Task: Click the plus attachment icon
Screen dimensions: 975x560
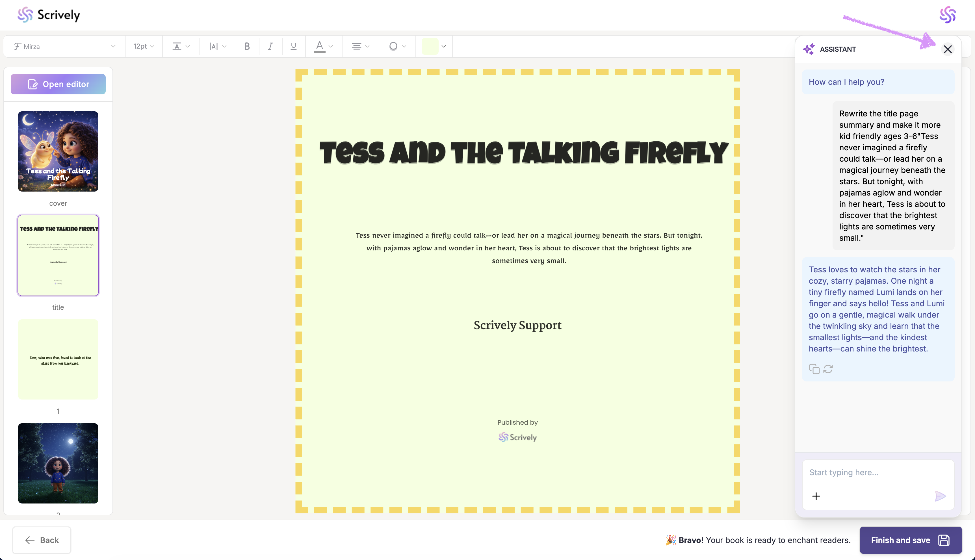Action: coord(816,496)
